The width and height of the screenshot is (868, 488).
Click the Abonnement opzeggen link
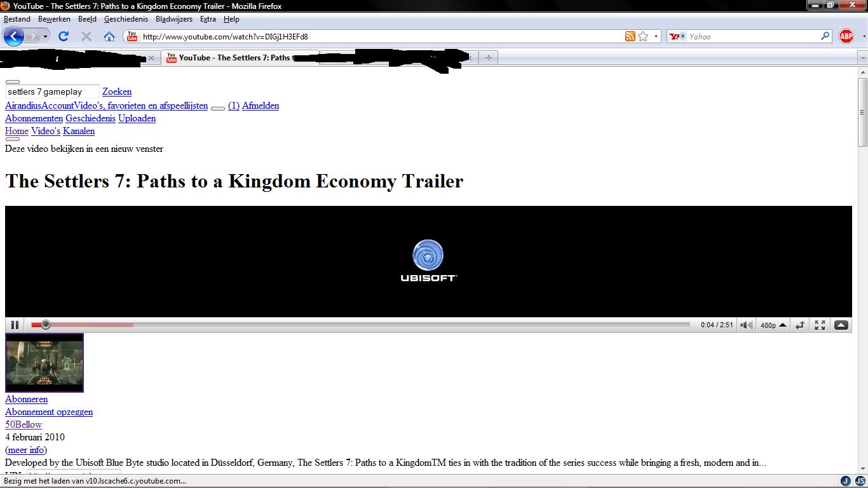[x=49, y=412]
